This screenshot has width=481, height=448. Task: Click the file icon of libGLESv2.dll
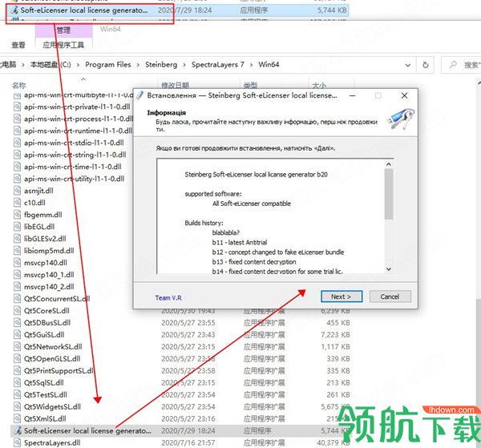point(17,238)
